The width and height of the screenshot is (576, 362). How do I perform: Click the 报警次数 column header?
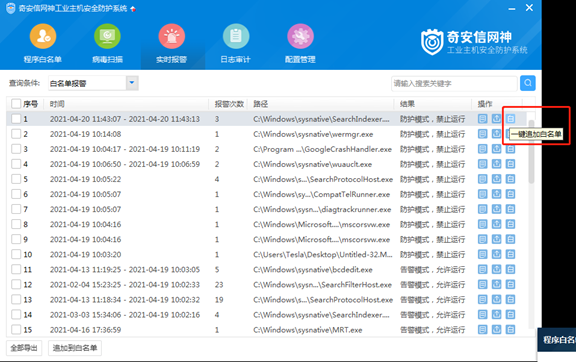229,104
